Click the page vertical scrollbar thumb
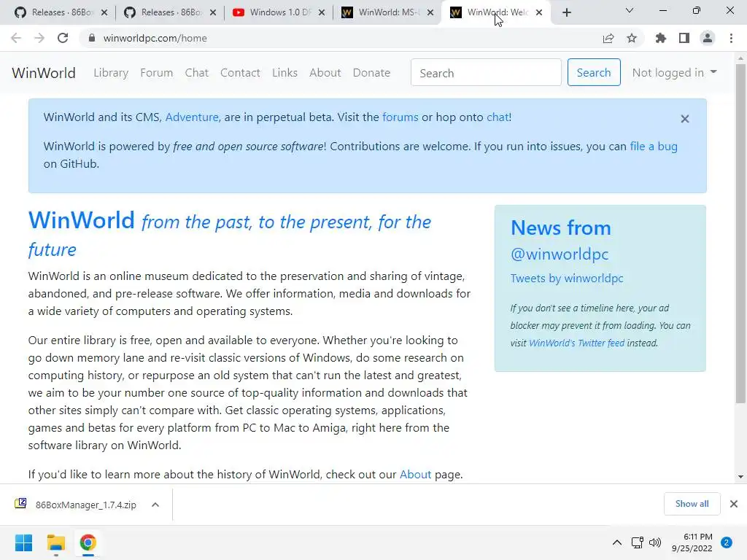The image size is (747, 560). [740, 233]
